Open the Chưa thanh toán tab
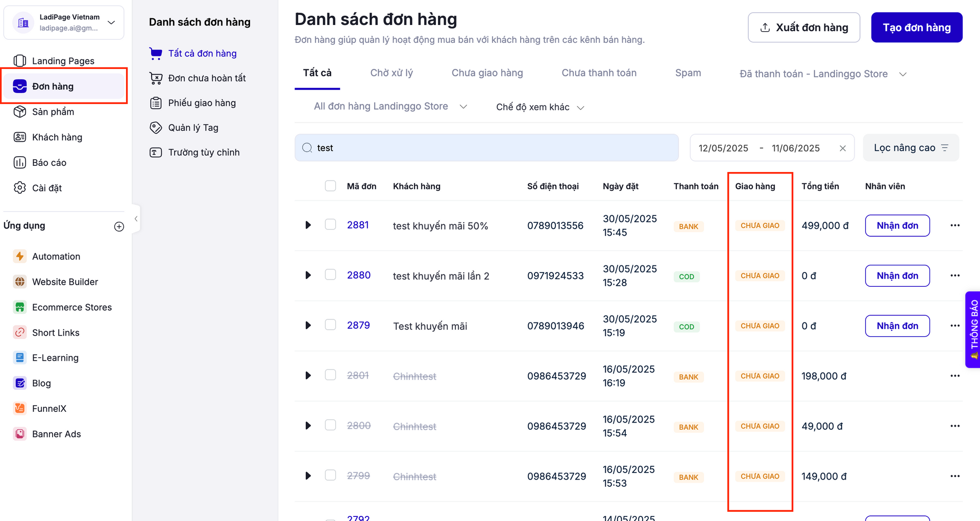 coord(599,73)
